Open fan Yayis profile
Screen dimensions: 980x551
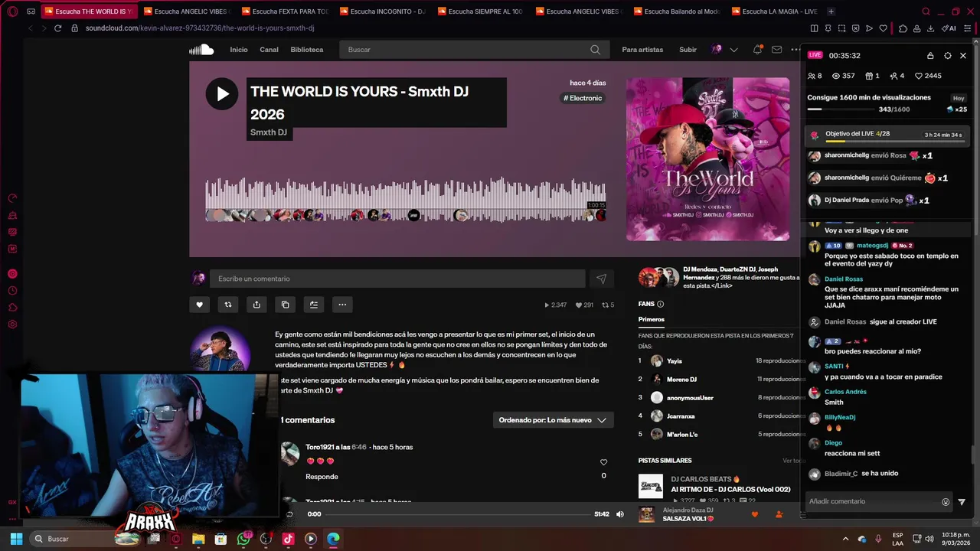(674, 361)
